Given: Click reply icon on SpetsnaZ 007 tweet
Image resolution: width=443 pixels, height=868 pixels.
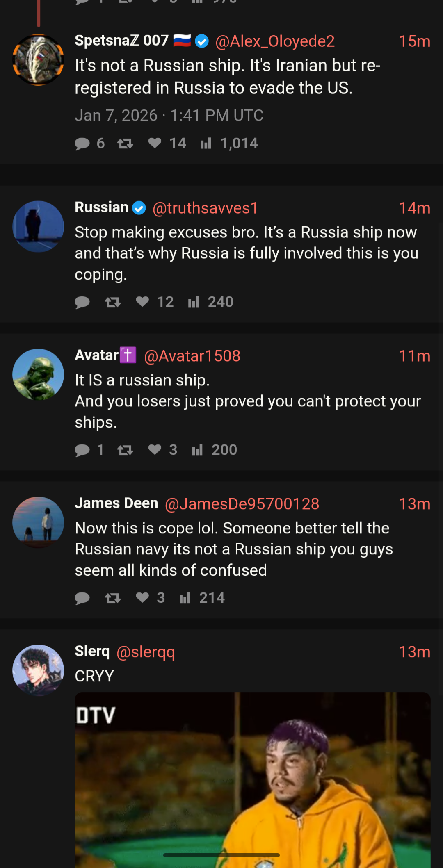Looking at the screenshot, I should click(82, 144).
